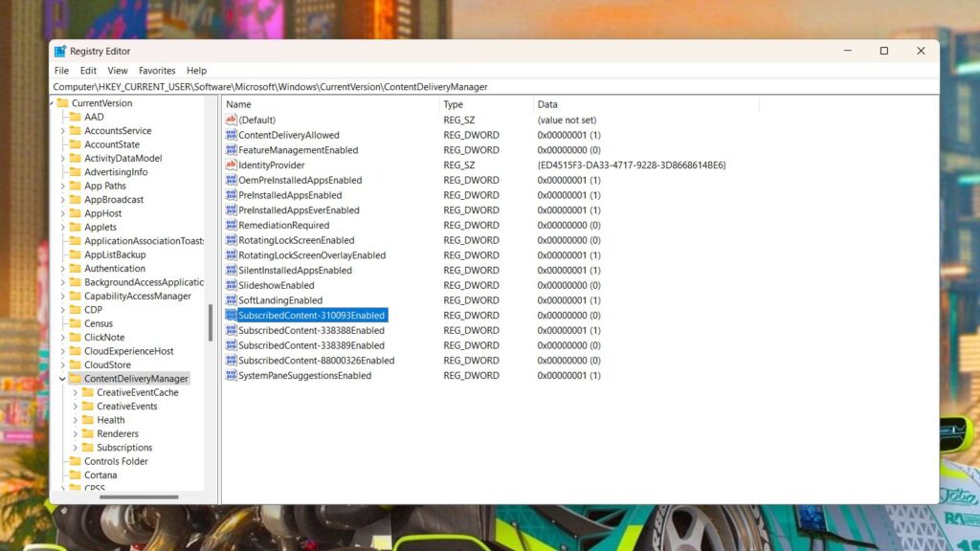
Task: Click the RotatingLockScreenEnabled DWORD icon
Action: (x=231, y=239)
